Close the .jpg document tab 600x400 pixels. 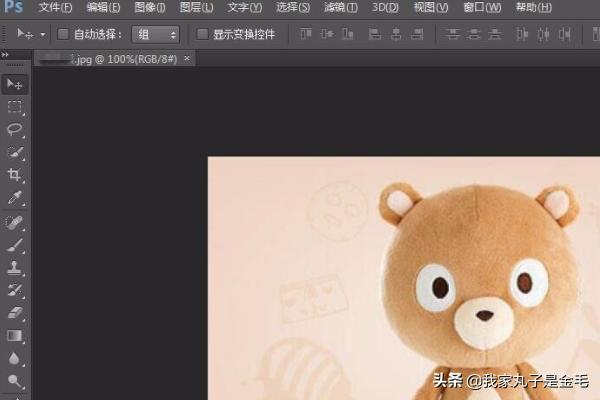(x=187, y=58)
